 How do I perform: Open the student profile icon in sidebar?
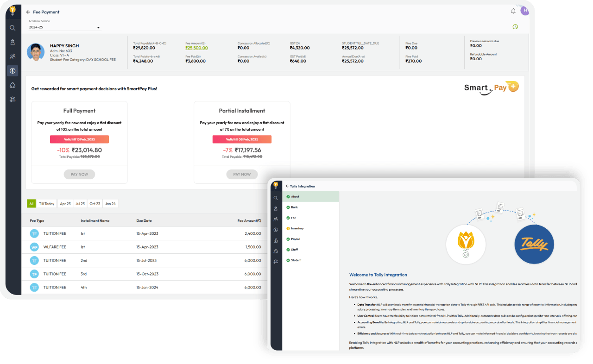13,42
